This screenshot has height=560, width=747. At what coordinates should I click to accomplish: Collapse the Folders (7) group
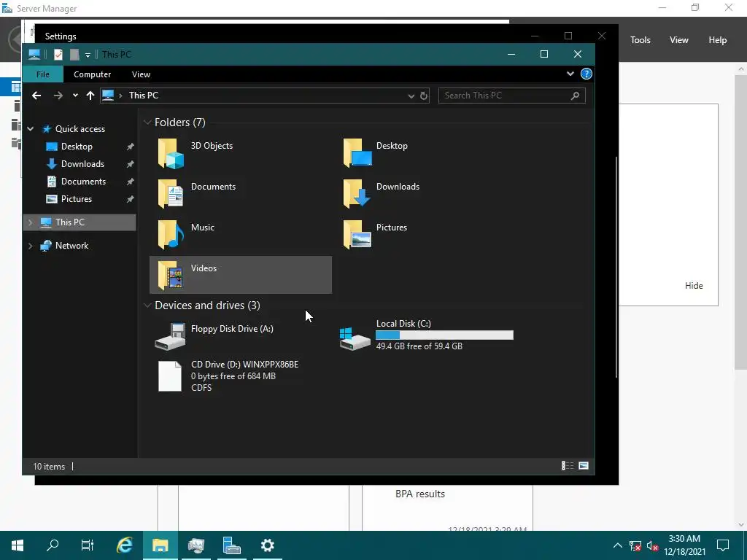click(x=147, y=122)
